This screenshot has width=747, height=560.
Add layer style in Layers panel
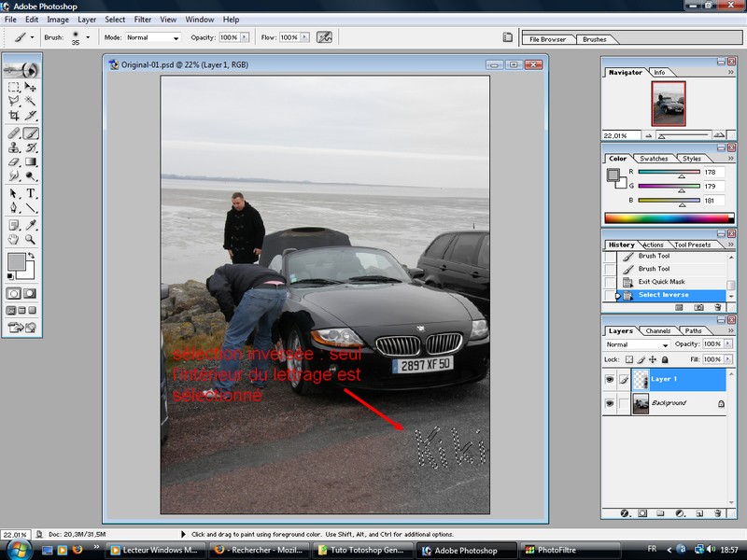625,513
